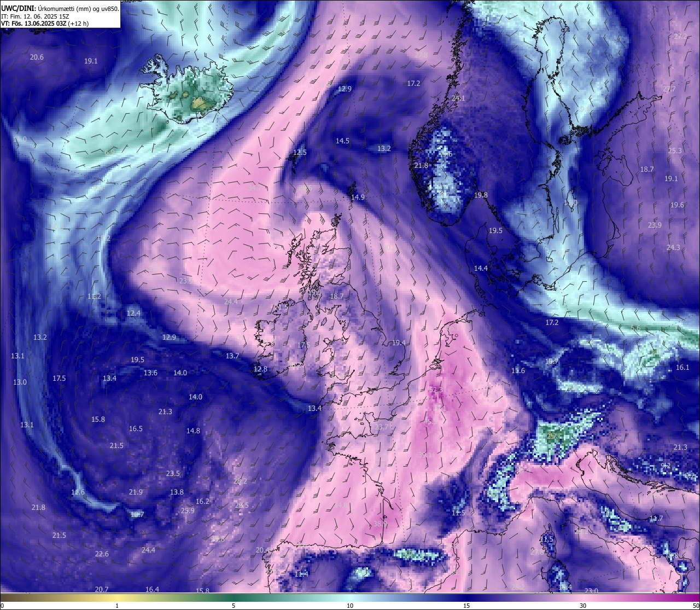Viewport: 700px width, 610px height.
Task: Click the 14.9 value near Shetland
Action: coord(358,197)
